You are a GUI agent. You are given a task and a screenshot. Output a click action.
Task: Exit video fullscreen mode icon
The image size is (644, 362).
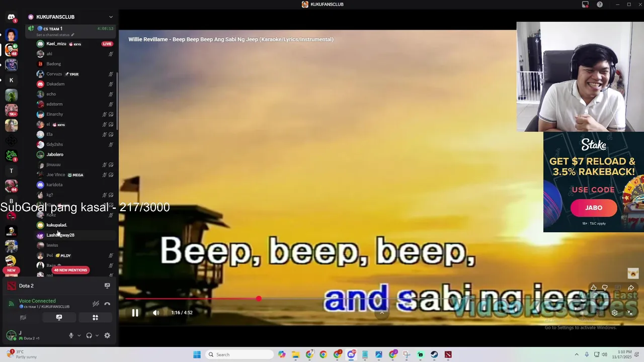(x=630, y=313)
